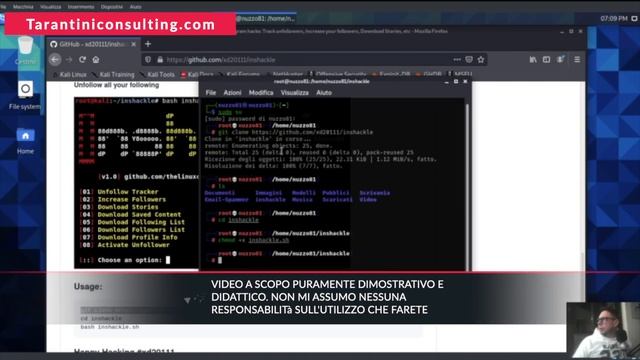Maximize the Firefox window

(x=571, y=31)
